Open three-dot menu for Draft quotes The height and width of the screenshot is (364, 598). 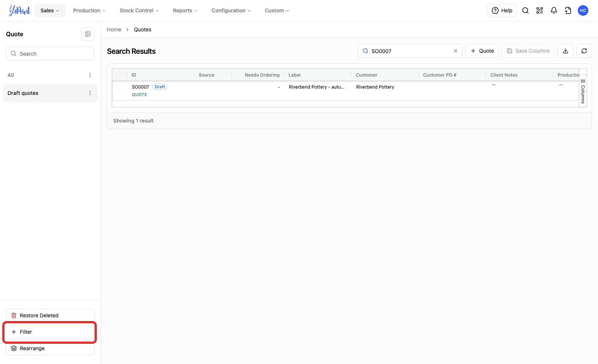click(90, 93)
